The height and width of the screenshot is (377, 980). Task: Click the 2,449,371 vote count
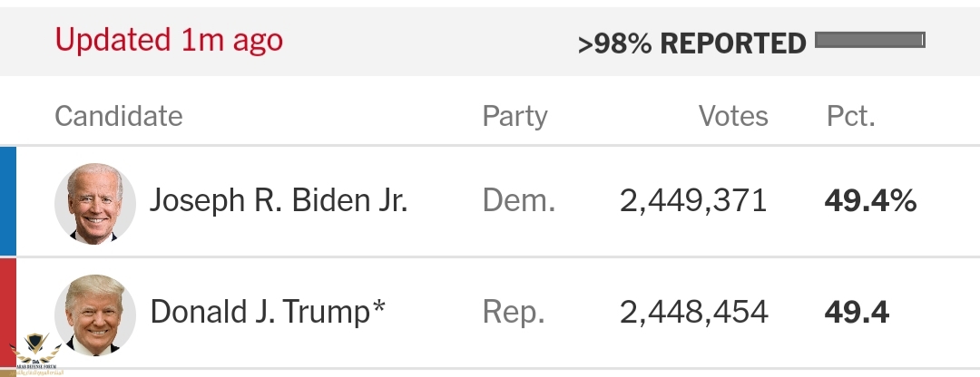[693, 201]
